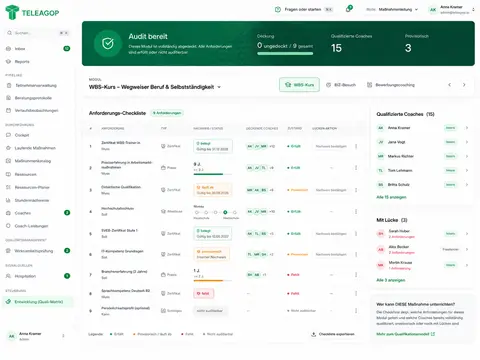Switch to the BIZ-Besuch module tab

pos(341,85)
